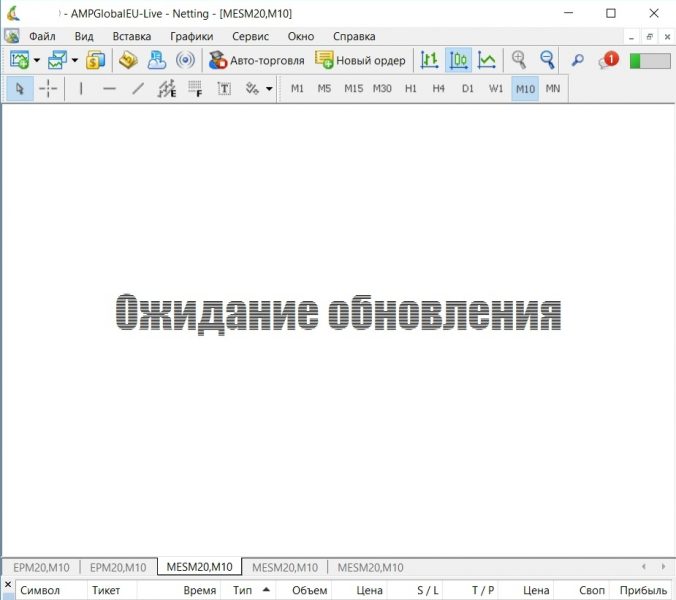Open the Сервис menu

[x=250, y=36]
